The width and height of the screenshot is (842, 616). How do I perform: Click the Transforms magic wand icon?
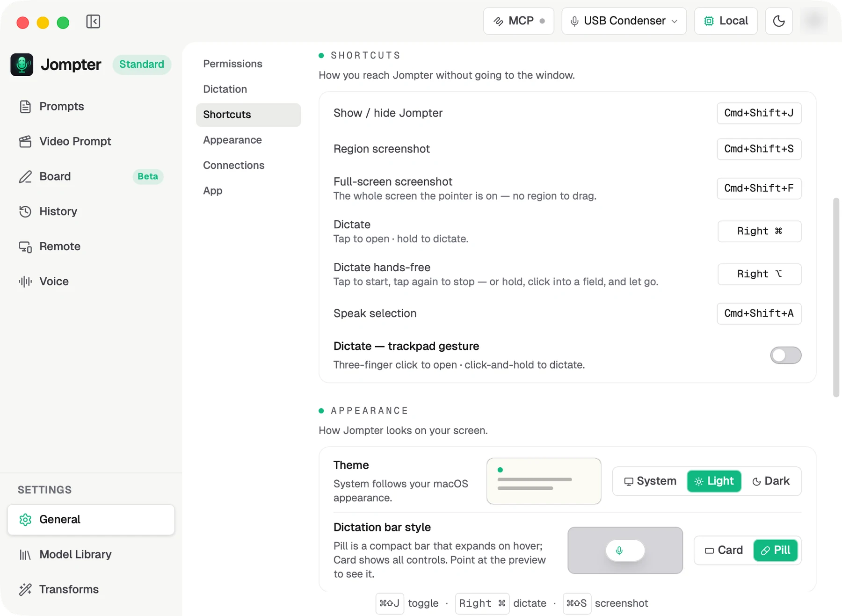25,589
